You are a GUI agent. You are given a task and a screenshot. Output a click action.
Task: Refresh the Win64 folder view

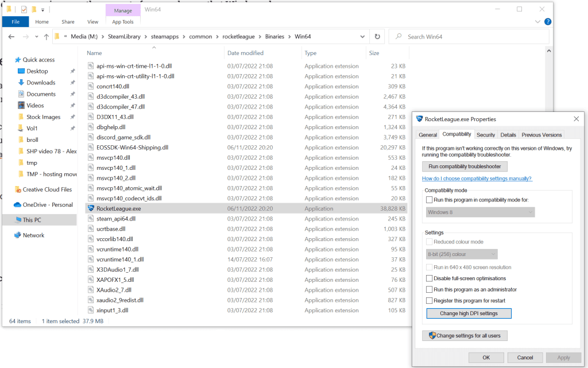377,36
